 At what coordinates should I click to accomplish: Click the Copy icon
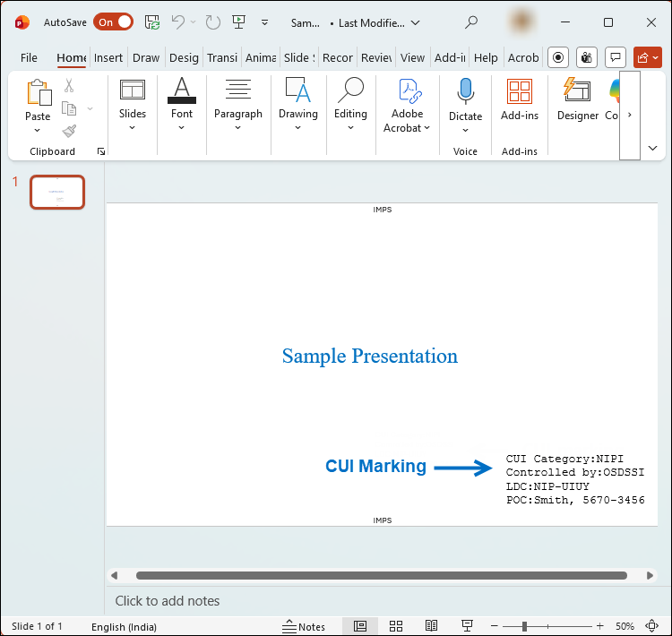click(x=69, y=108)
